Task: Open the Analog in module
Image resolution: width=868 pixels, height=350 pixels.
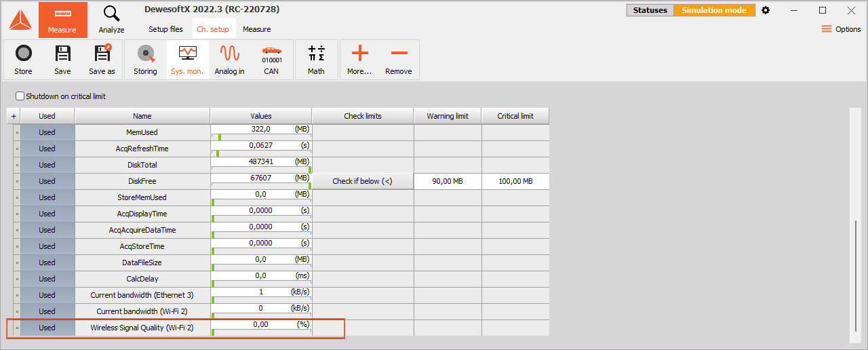Action: 229,59
